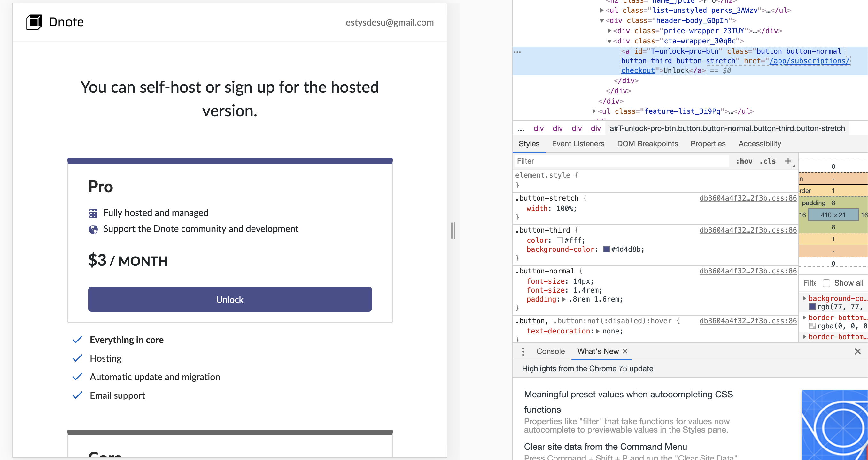The width and height of the screenshot is (868, 460).
Task: Open the Console drawer tab
Action: [550, 351]
